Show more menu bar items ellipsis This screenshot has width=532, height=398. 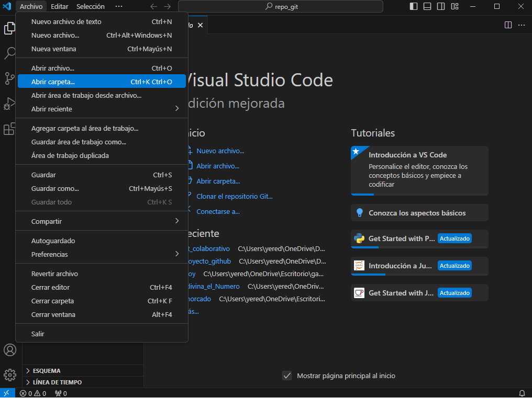click(x=118, y=6)
